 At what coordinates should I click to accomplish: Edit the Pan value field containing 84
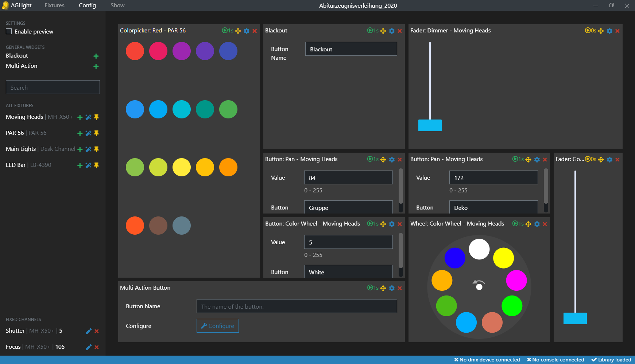pos(348,177)
